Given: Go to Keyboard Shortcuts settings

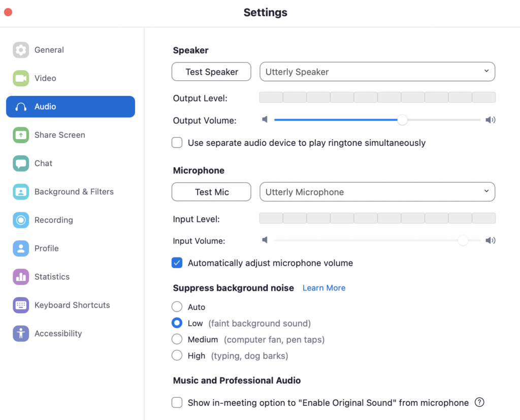Looking at the screenshot, I should coord(70,305).
